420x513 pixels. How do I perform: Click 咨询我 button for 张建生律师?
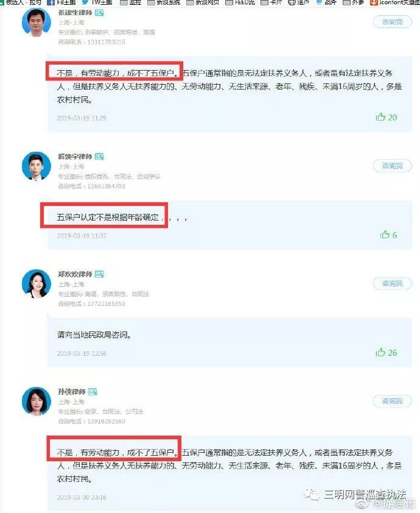(x=392, y=22)
